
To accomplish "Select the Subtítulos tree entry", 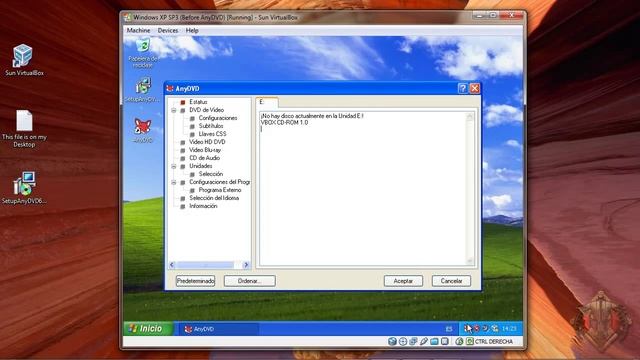I will point(211,126).
